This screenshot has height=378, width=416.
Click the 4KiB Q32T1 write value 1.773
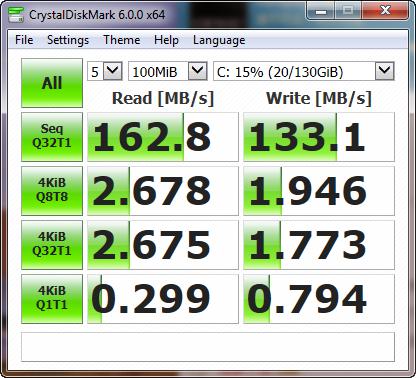coord(319,245)
